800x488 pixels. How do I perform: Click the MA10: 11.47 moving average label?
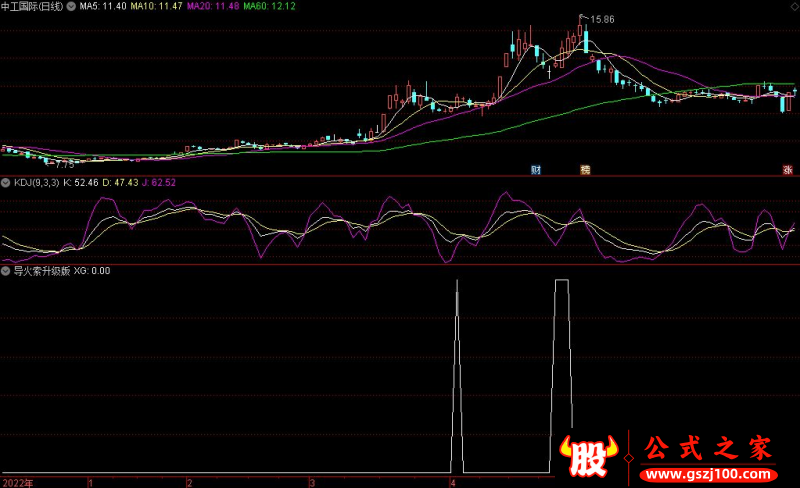click(x=157, y=6)
